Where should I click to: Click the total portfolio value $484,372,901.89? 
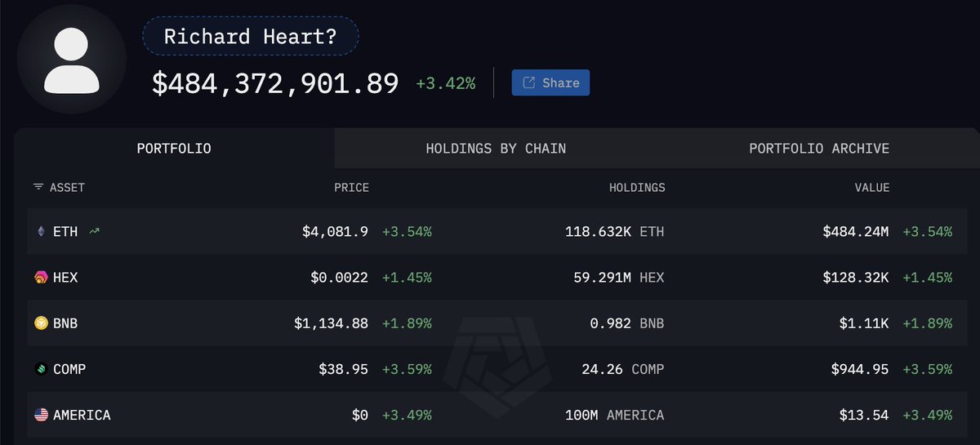point(275,82)
